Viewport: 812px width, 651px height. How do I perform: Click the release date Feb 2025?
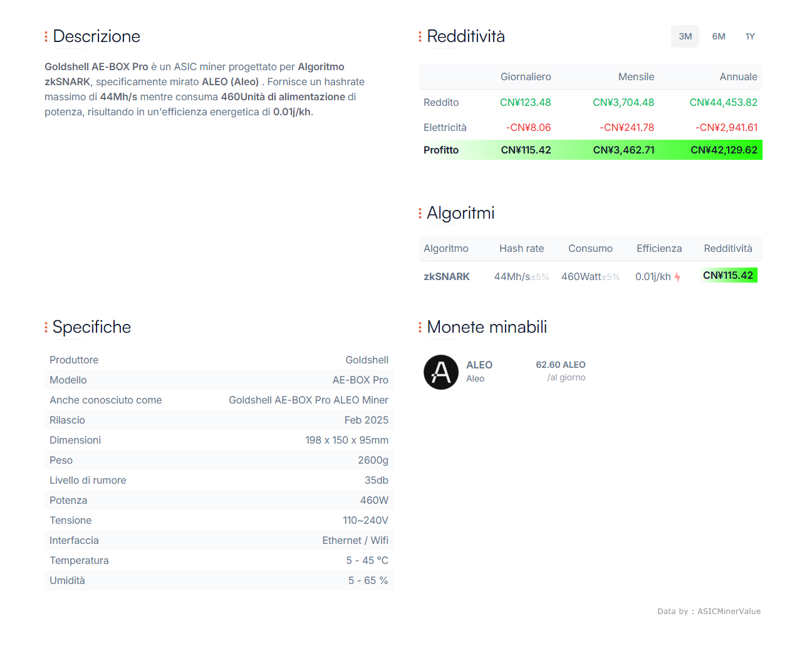point(367,420)
